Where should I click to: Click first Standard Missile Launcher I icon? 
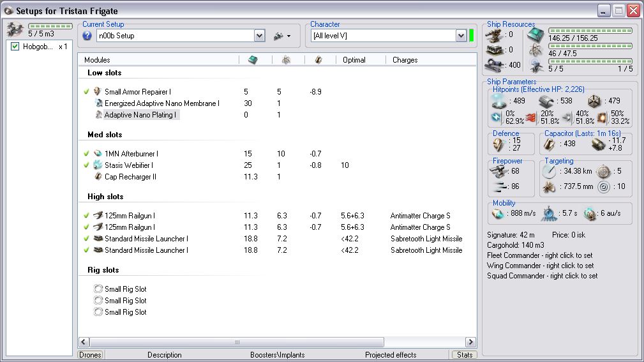[x=98, y=238]
